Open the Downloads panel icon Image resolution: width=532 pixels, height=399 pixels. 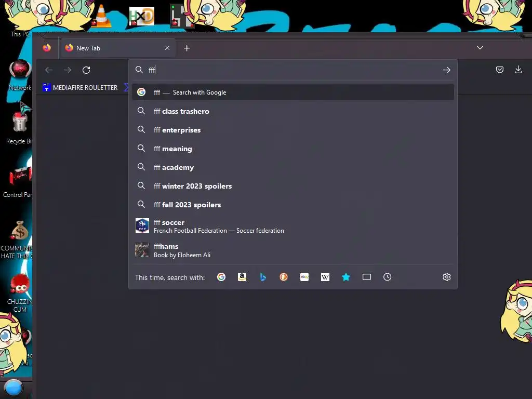point(518,70)
